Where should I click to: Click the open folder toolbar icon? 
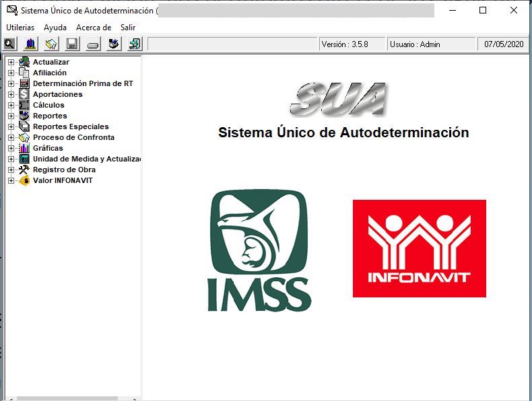[51, 44]
